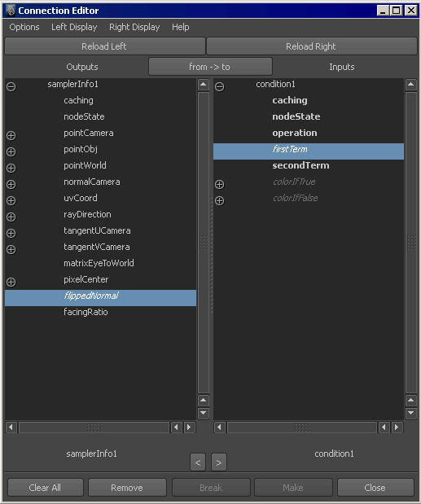Image resolution: width=421 pixels, height=504 pixels.
Task: Collapse the samplerInfo1 node tree
Action: coord(11,87)
